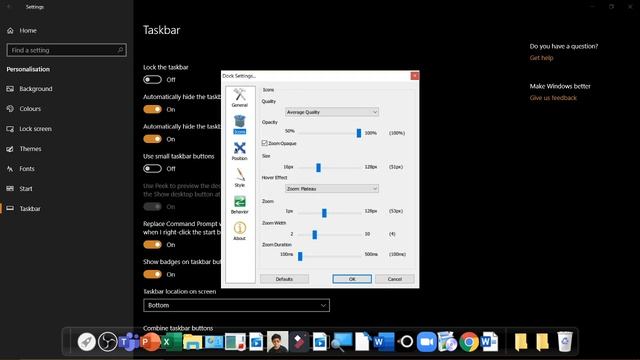Click the Defaults button
The height and width of the screenshot is (360, 640).
(x=284, y=279)
